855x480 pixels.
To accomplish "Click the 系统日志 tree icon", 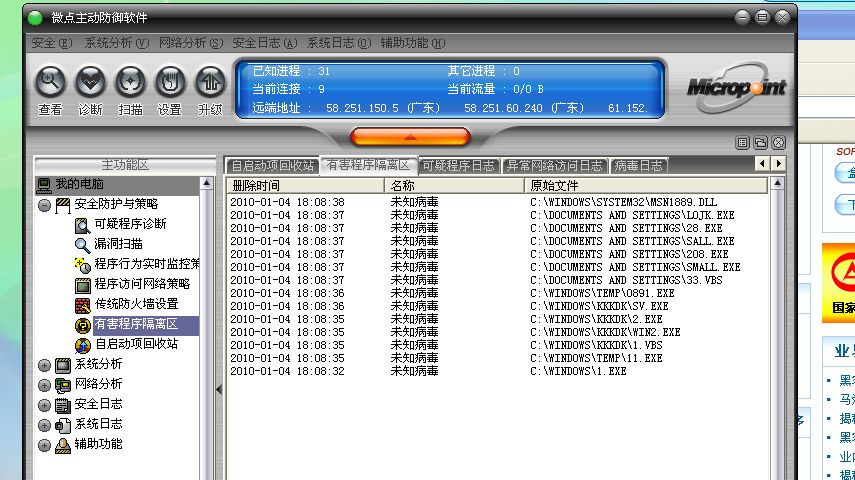I will pyautogui.click(x=63, y=425).
